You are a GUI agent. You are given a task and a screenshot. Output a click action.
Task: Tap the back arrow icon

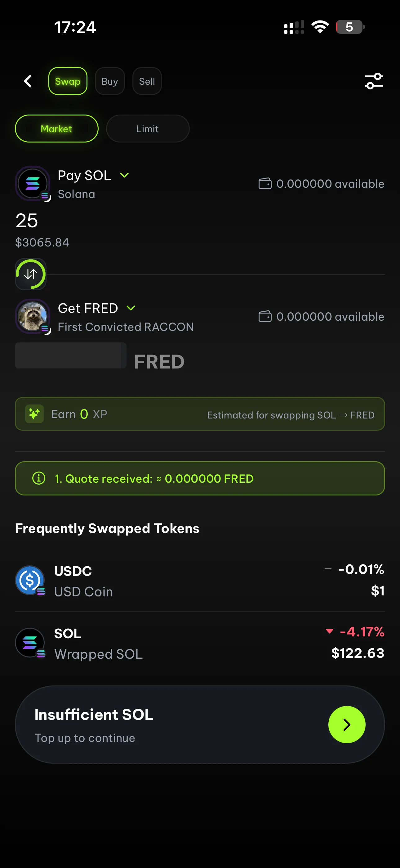click(x=28, y=81)
